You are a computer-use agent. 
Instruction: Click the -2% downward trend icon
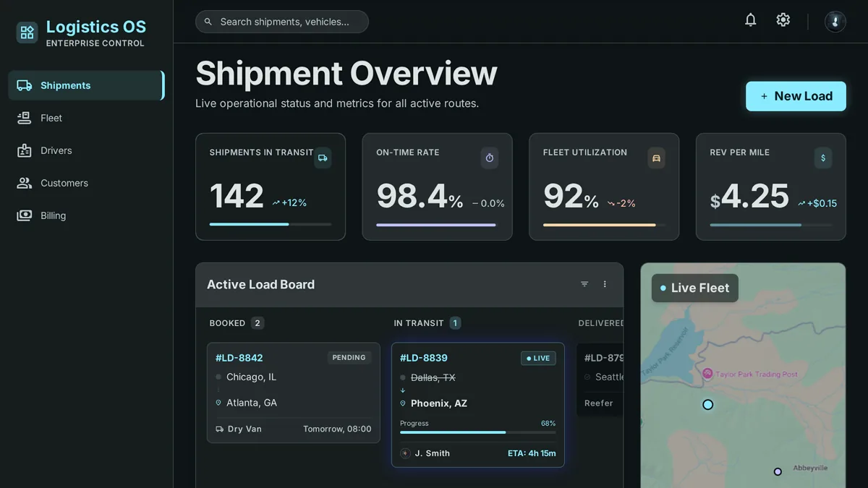point(610,203)
